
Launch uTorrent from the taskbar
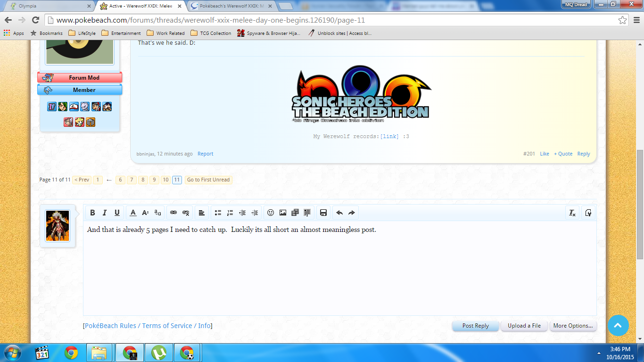159,353
